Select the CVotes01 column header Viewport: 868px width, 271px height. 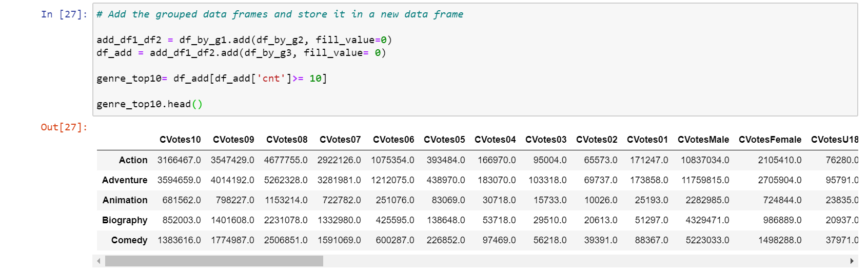(x=647, y=140)
